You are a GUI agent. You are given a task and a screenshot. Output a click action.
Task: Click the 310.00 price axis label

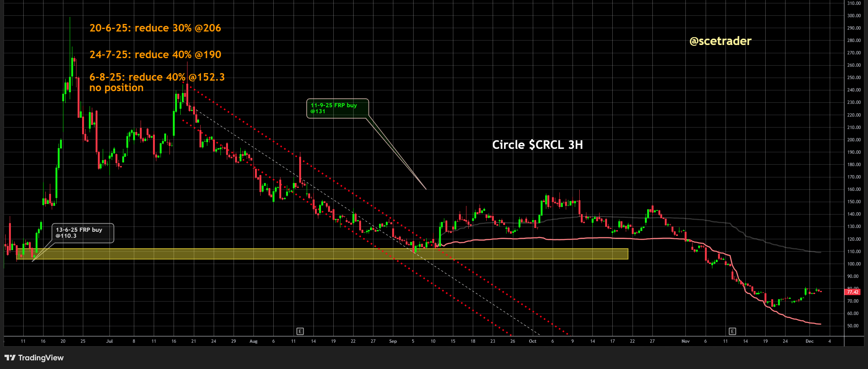click(854, 3)
